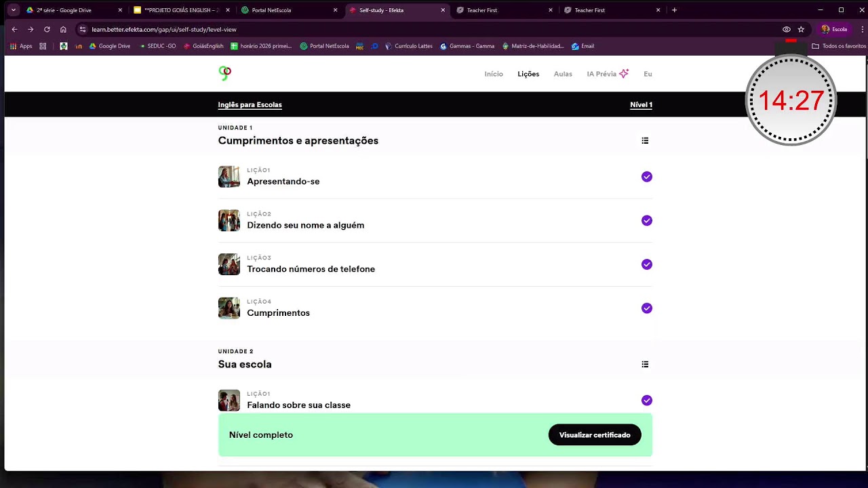Go to Início in navigation

click(x=494, y=74)
